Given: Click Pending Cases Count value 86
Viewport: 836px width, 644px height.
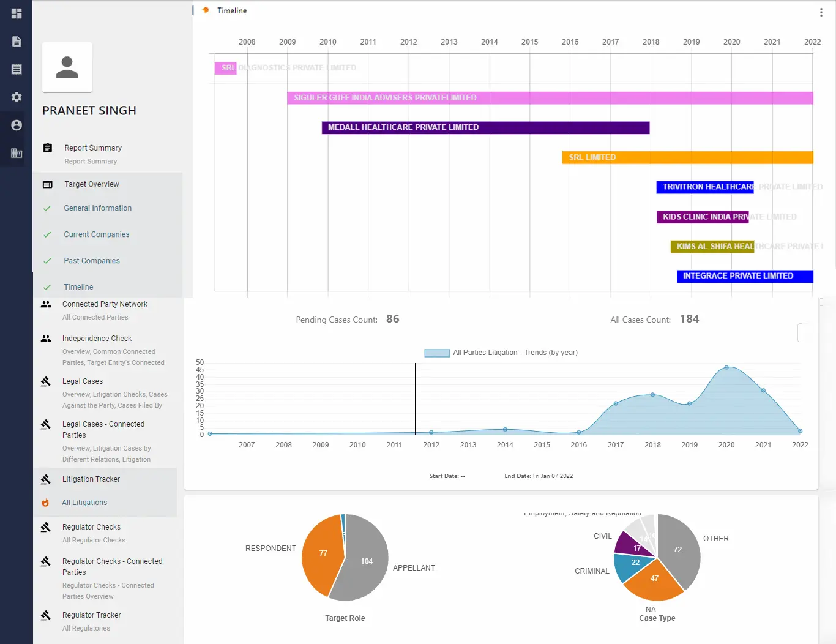Looking at the screenshot, I should (393, 319).
